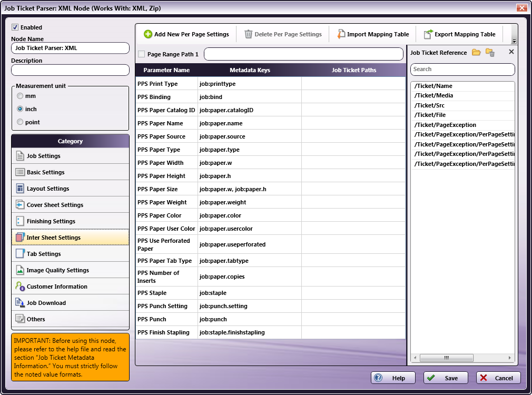Check the Page Range Path 1 checkbox
This screenshot has width=532, height=395.
[142, 54]
